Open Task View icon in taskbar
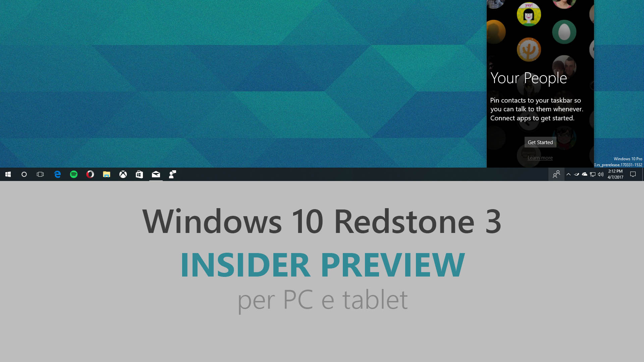The width and height of the screenshot is (644, 362). [x=40, y=174]
